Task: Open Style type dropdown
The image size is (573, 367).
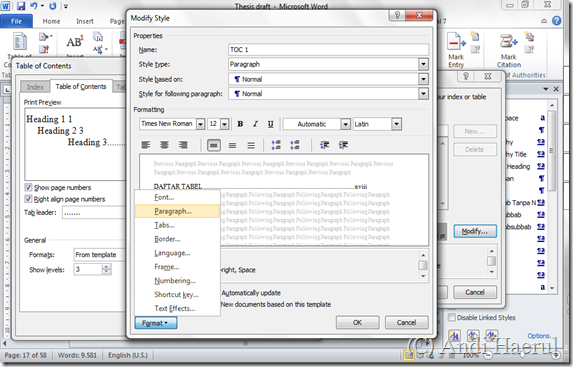Action: (x=423, y=64)
